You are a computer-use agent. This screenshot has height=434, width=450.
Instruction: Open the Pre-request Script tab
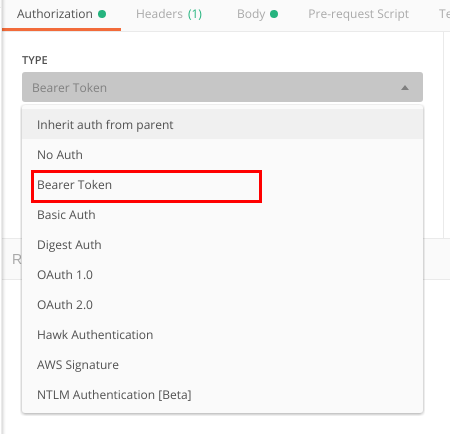pos(358,14)
